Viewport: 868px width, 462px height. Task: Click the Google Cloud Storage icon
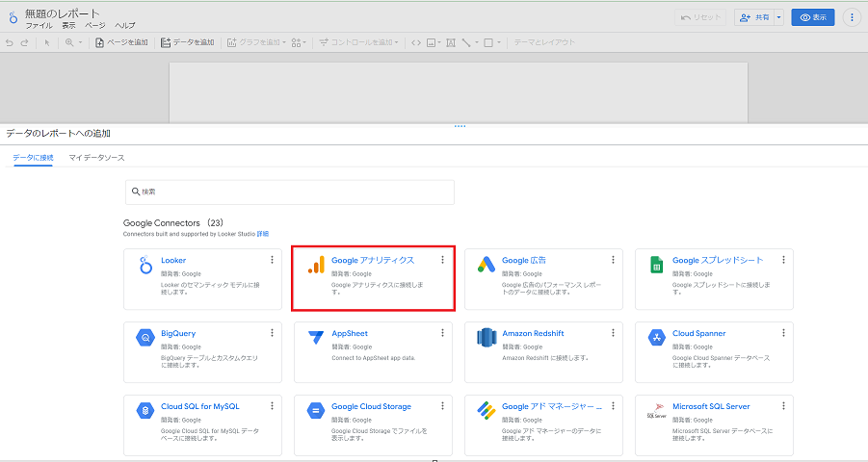point(316,411)
